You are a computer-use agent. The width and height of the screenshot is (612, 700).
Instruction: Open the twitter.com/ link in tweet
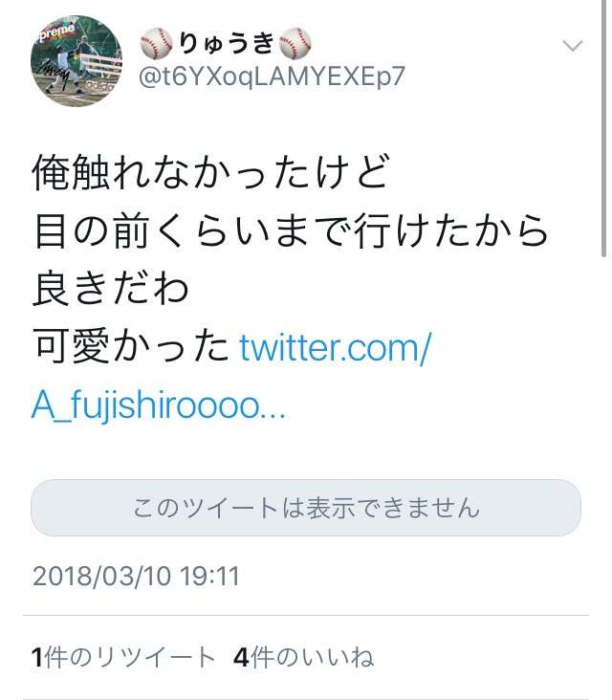[x=335, y=347]
